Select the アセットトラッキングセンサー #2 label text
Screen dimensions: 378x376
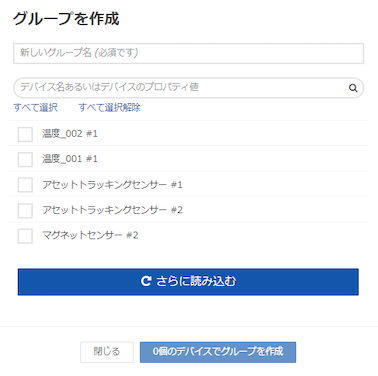(x=112, y=210)
